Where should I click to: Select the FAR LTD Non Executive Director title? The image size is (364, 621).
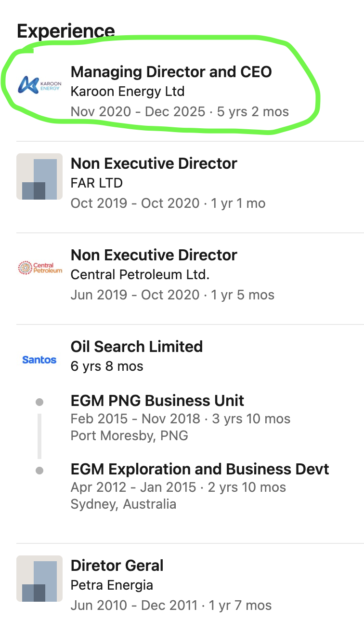tap(154, 163)
